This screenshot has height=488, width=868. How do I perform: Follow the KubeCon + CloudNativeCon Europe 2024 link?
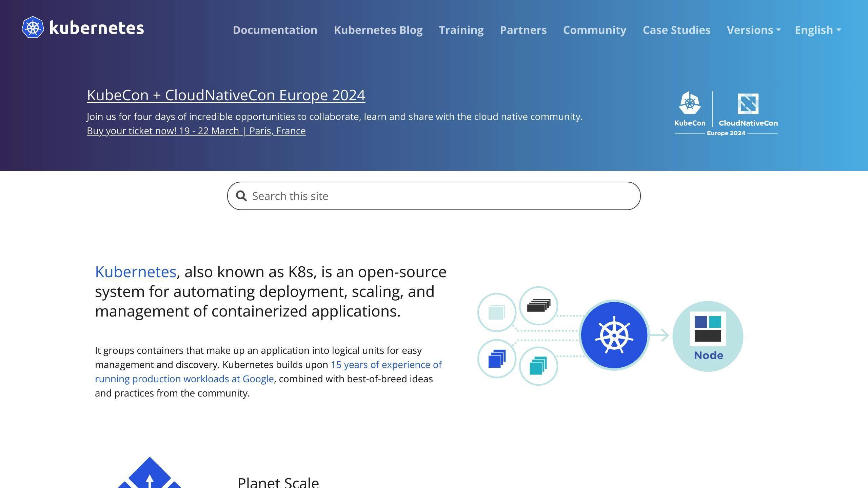click(226, 95)
